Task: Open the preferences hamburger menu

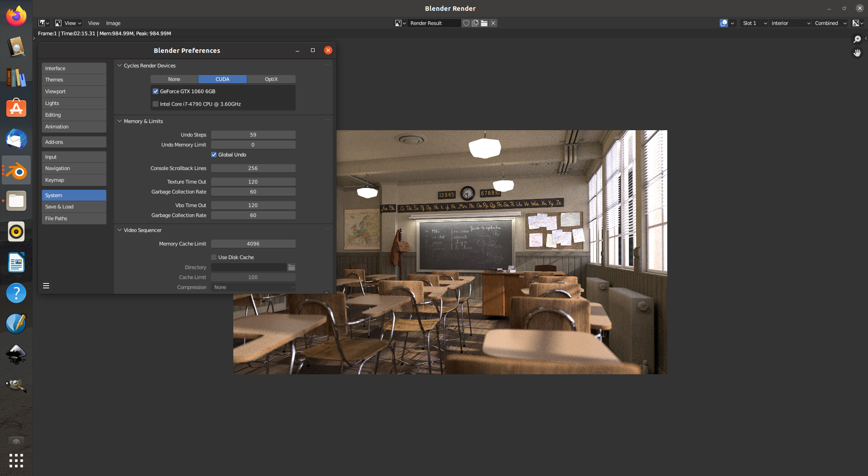Action: (46, 286)
